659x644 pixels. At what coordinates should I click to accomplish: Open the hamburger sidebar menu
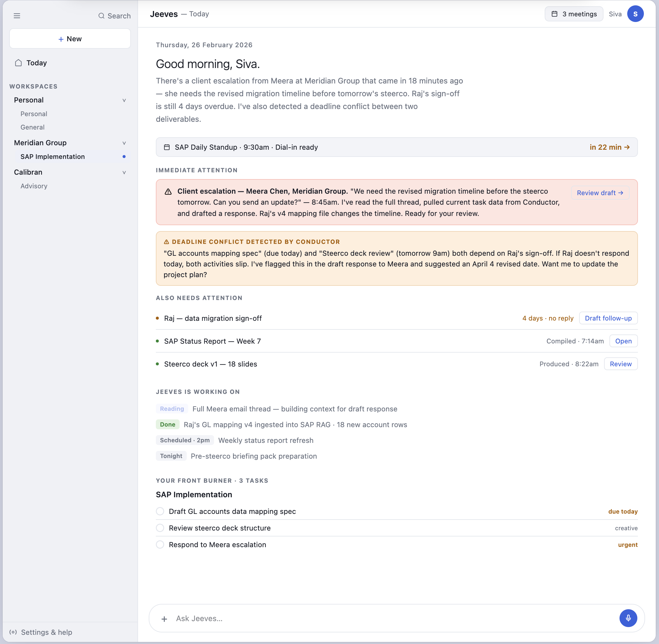coord(17,15)
